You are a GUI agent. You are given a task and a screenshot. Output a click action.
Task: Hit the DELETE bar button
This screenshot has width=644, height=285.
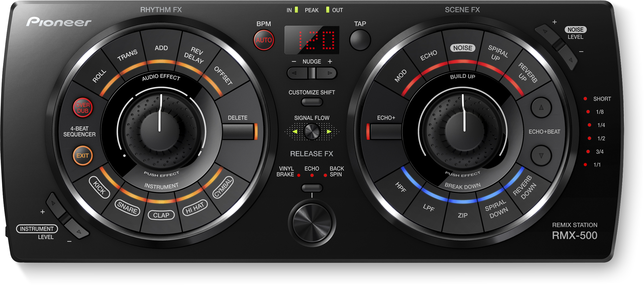pyautogui.click(x=240, y=131)
